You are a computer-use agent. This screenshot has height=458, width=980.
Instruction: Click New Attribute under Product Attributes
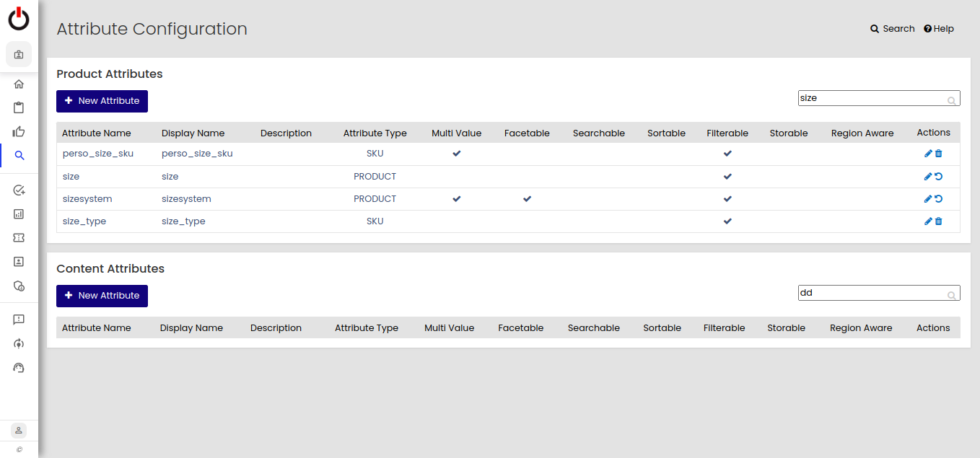pos(102,101)
